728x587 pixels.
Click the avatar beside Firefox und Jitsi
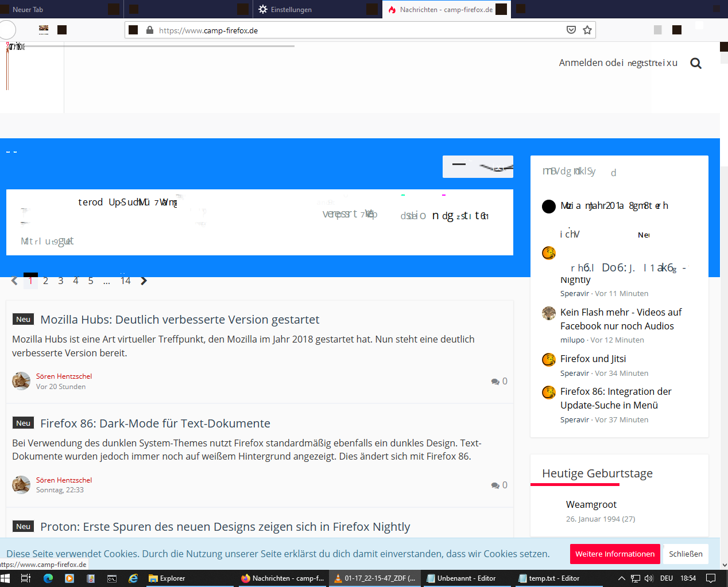tap(549, 359)
